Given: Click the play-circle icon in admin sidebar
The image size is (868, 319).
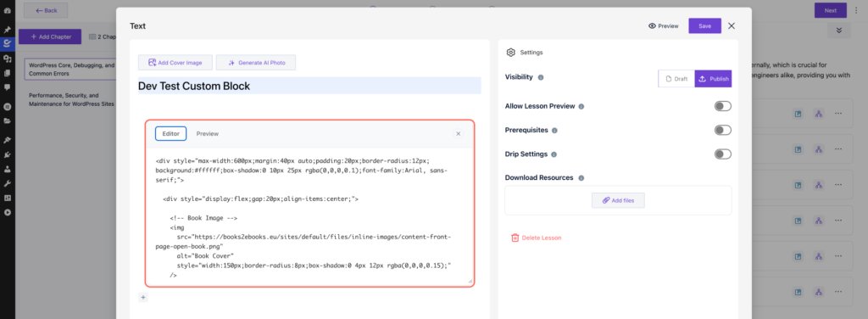Looking at the screenshot, I should pyautogui.click(x=7, y=212).
